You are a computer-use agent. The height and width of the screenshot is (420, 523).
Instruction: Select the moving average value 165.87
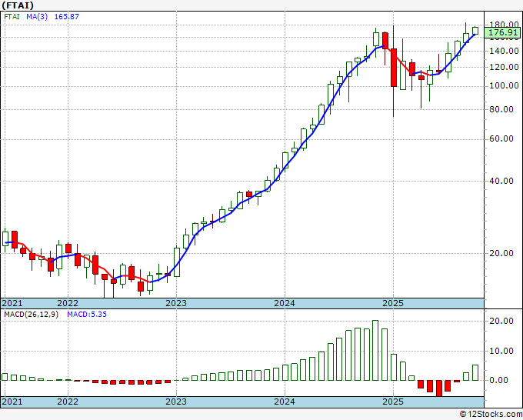click(x=67, y=17)
